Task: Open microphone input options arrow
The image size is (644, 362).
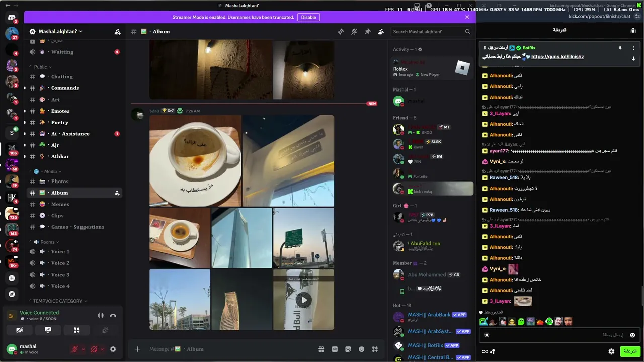Action: [x=84, y=349]
